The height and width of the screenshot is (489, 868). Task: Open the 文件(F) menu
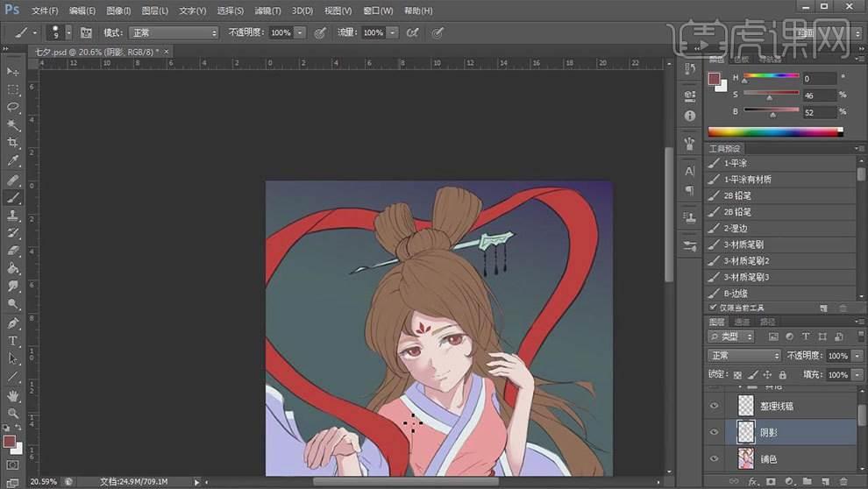pyautogui.click(x=45, y=11)
